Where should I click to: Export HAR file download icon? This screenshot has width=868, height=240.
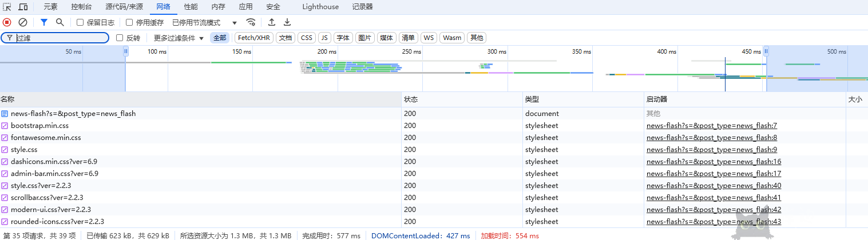click(287, 22)
